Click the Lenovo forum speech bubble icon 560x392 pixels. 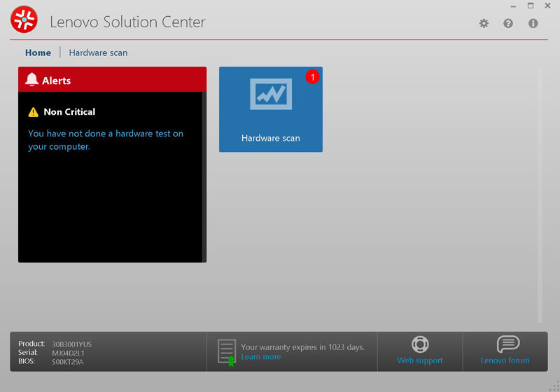click(x=507, y=344)
